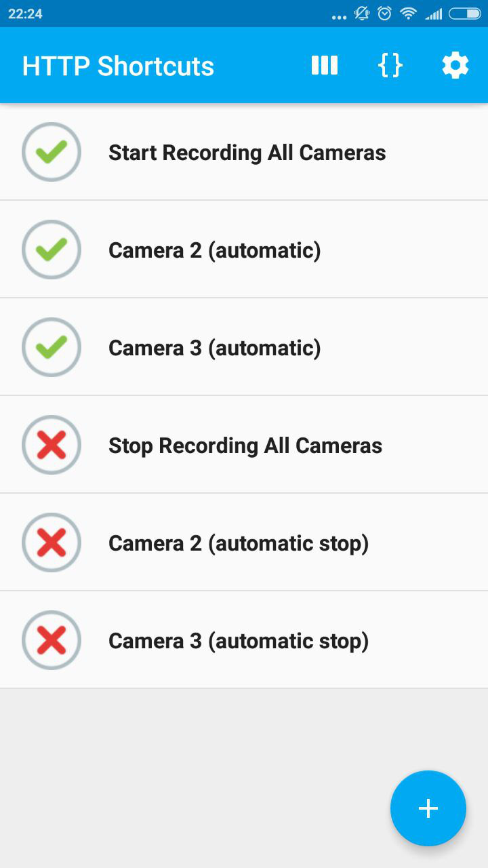Tap green checkmark icon for Start Recording All Cameras
Viewport: 488px width, 868px height.
52,152
